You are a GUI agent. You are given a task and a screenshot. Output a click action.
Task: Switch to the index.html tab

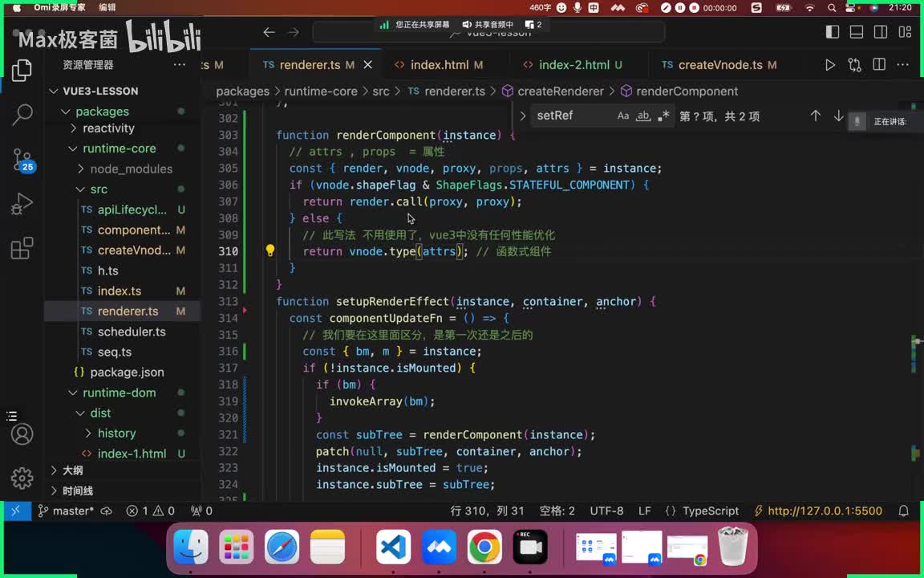pos(438,65)
